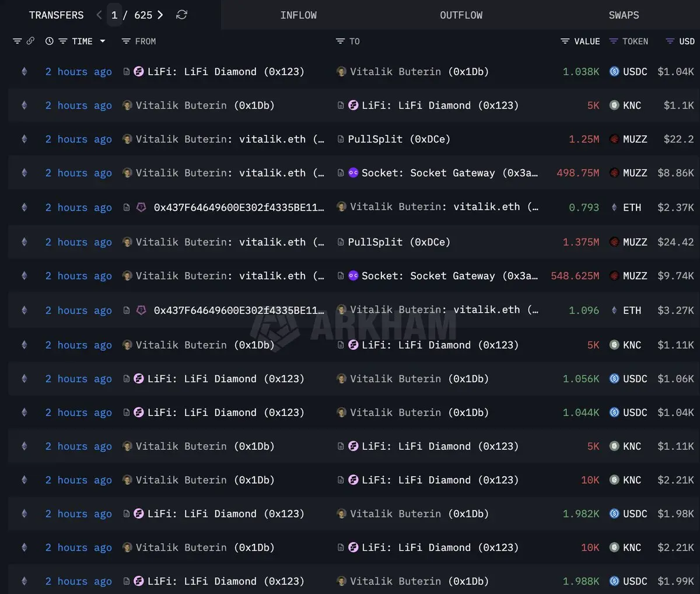This screenshot has width=700, height=594.
Task: Select USD amount $1.99K
Action: pos(675,582)
